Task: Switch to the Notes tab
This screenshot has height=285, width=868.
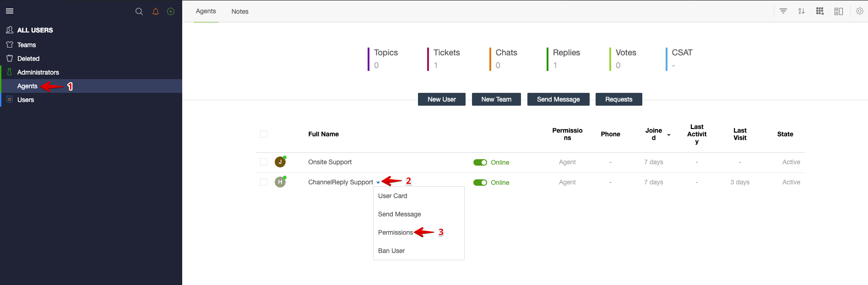Action: tap(240, 11)
